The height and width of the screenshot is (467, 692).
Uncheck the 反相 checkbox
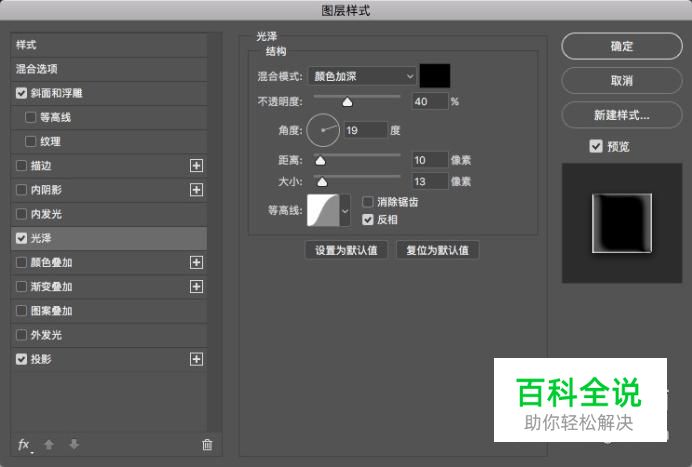point(368,219)
